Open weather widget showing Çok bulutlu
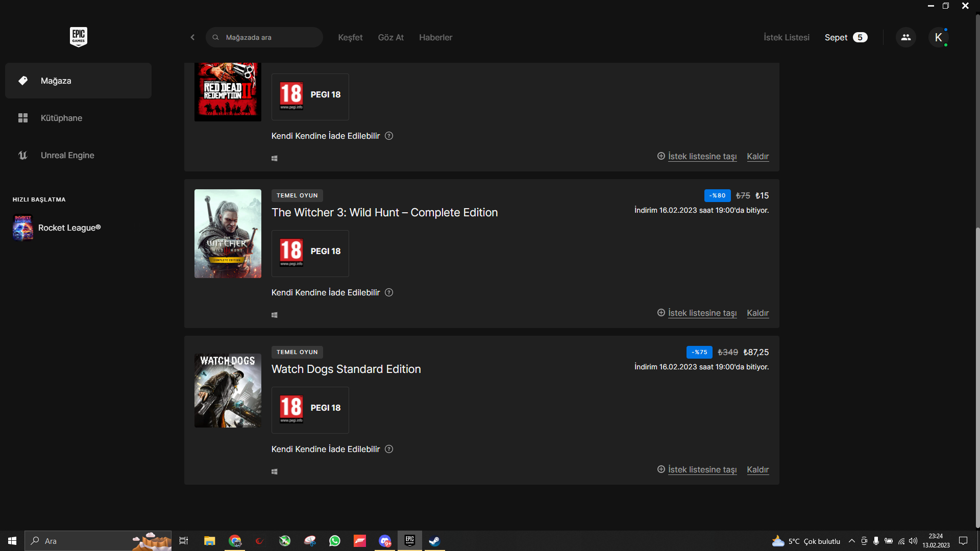This screenshot has width=980, height=551. tap(806, 541)
